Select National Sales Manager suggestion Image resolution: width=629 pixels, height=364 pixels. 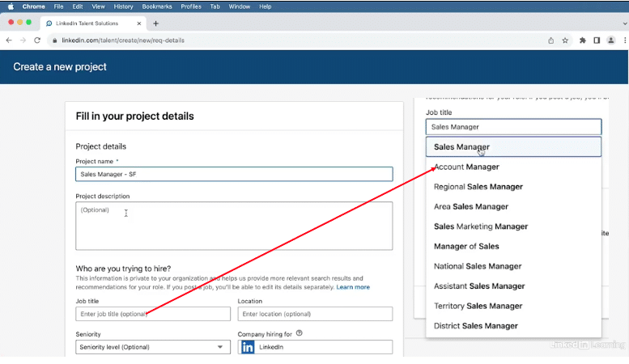point(513,266)
